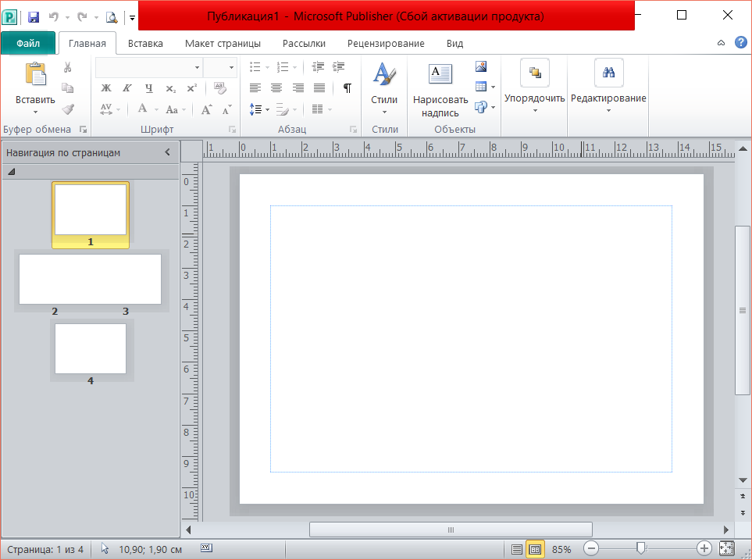Click the Insert Picture icon
Image resolution: width=752 pixels, height=560 pixels.
click(481, 66)
